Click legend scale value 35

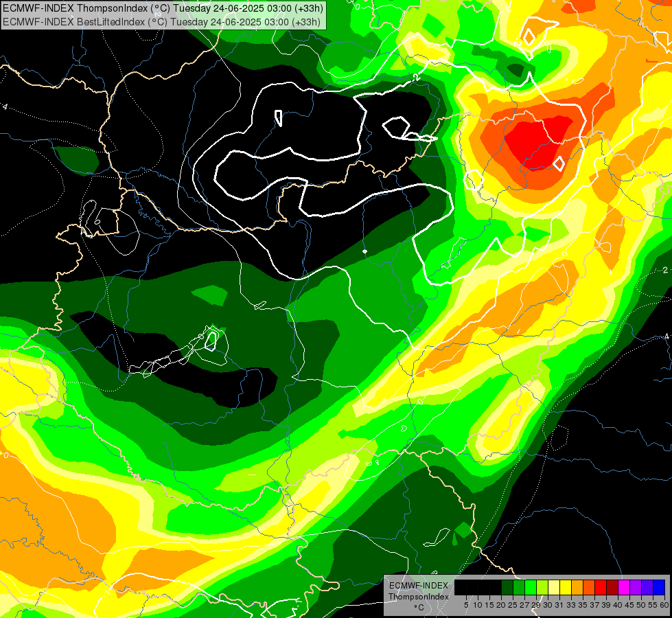(x=583, y=605)
